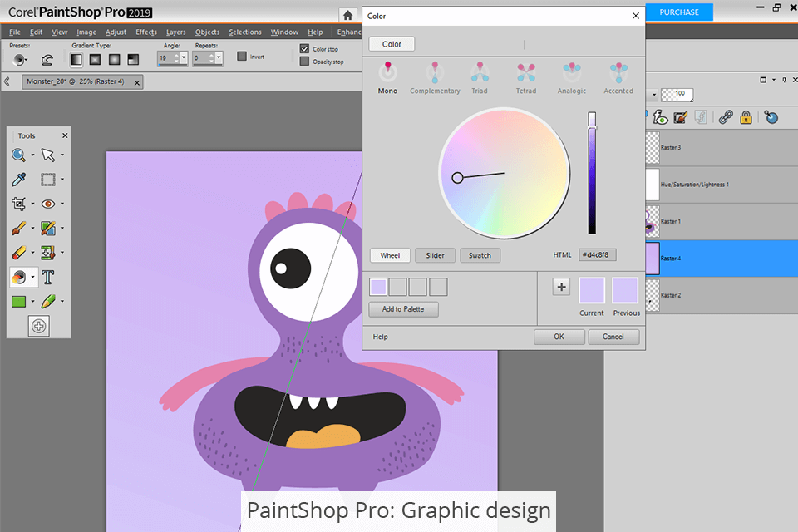Choose the sunburst gradient type
Screen dimensions: 798x532
[115, 60]
